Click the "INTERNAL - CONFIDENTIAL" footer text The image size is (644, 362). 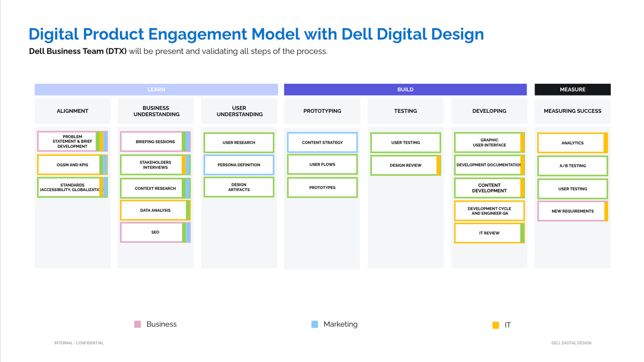(x=79, y=343)
